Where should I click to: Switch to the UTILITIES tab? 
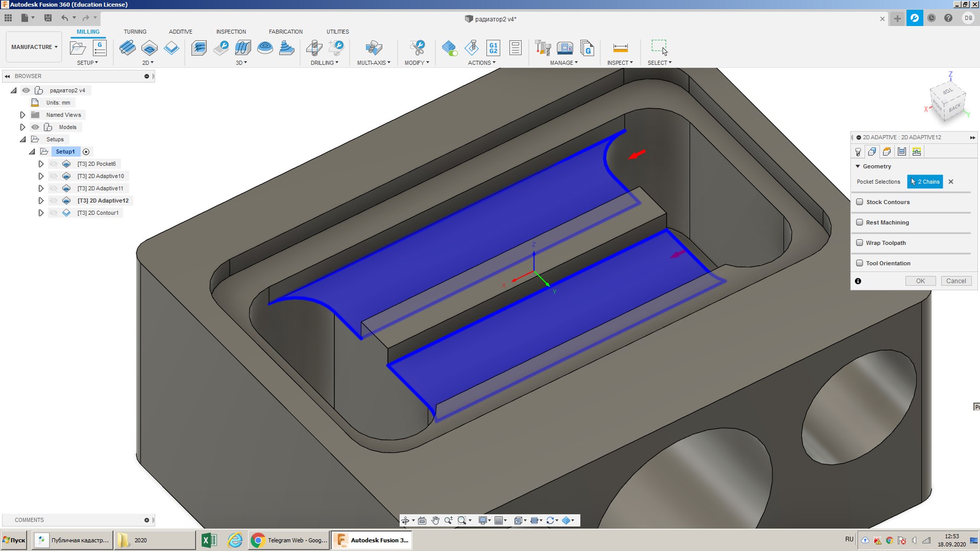point(337,32)
